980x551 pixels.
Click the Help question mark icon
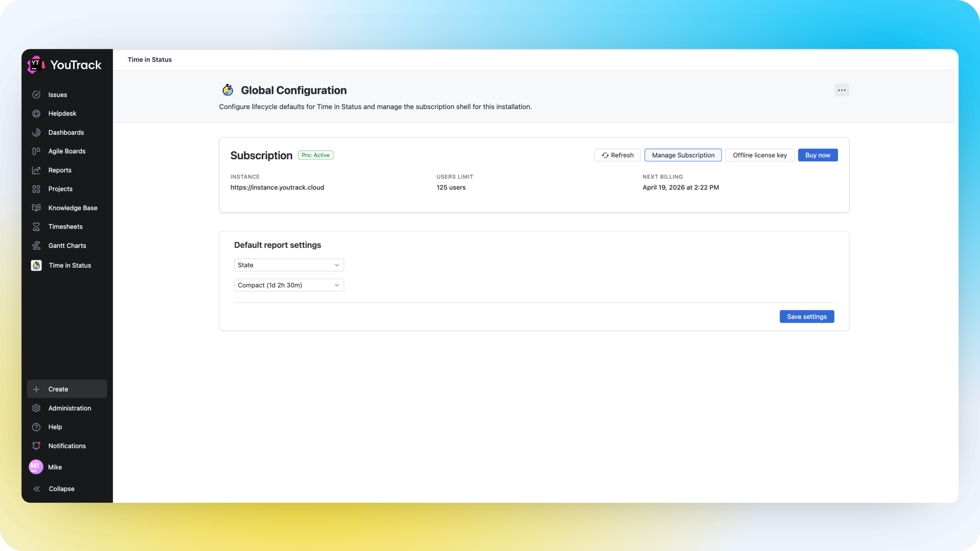pyautogui.click(x=36, y=427)
